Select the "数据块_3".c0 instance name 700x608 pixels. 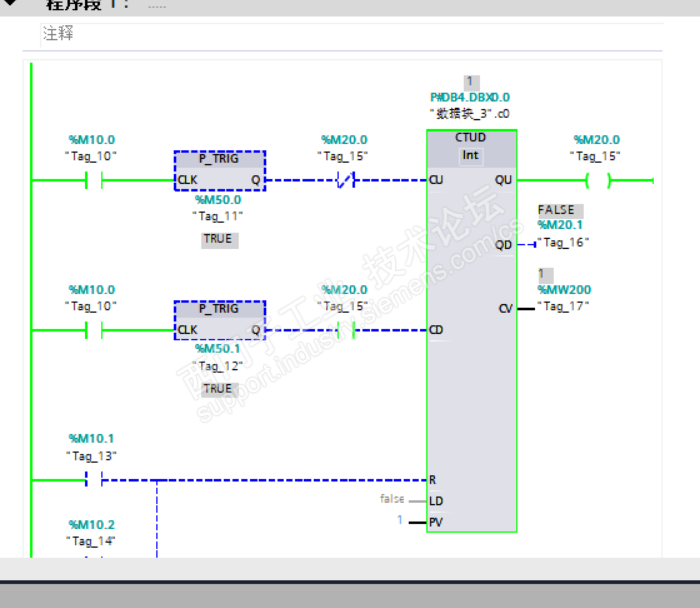470,114
